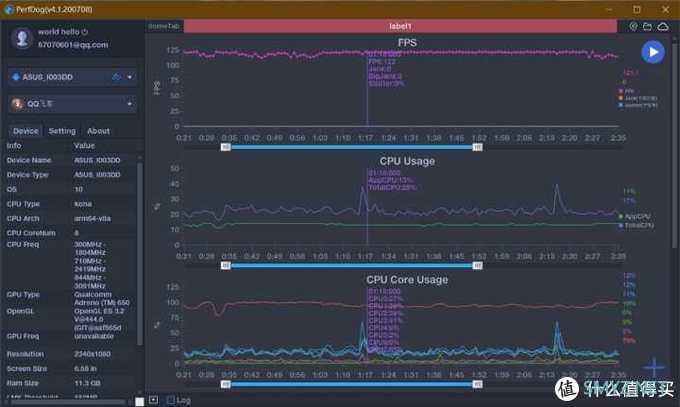
Task: Click the CPU Core Usage slider left handle
Action: 226,384
